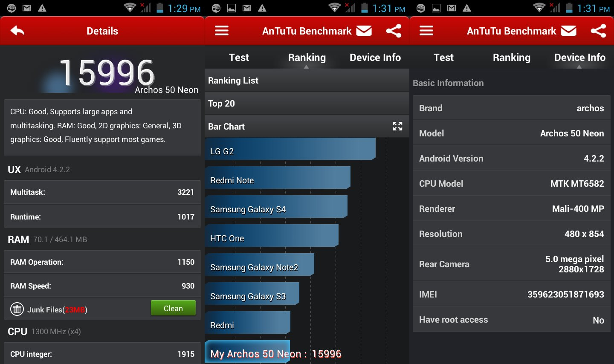This screenshot has width=614, height=364.
Task: Tap the Bar Chart heading row
Action: pos(307,127)
